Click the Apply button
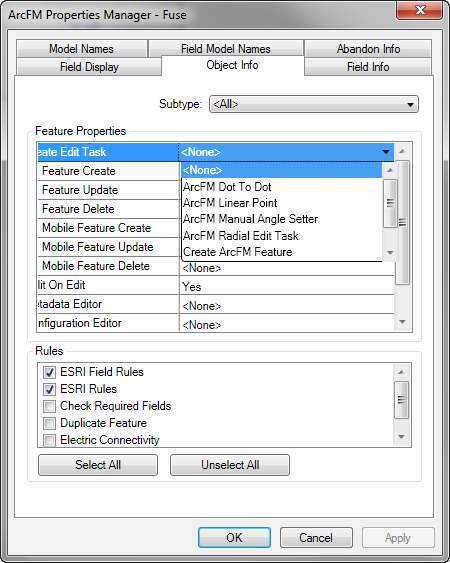 click(x=398, y=538)
